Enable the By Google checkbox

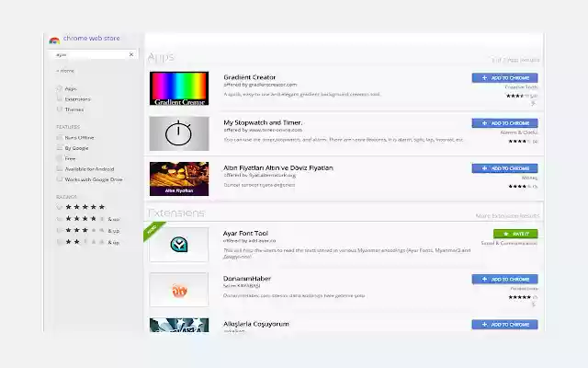point(59,148)
